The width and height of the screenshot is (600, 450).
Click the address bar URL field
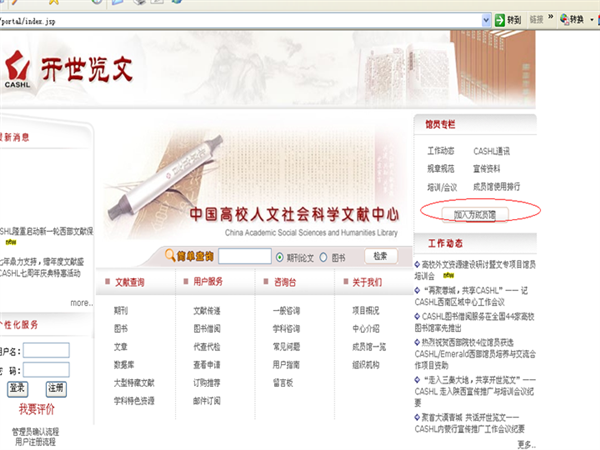click(x=240, y=21)
